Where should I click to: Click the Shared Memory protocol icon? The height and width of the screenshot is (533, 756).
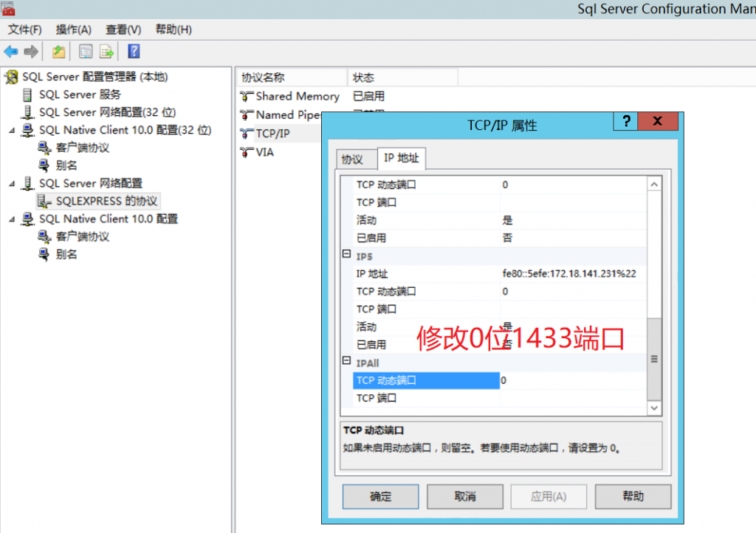(247, 97)
